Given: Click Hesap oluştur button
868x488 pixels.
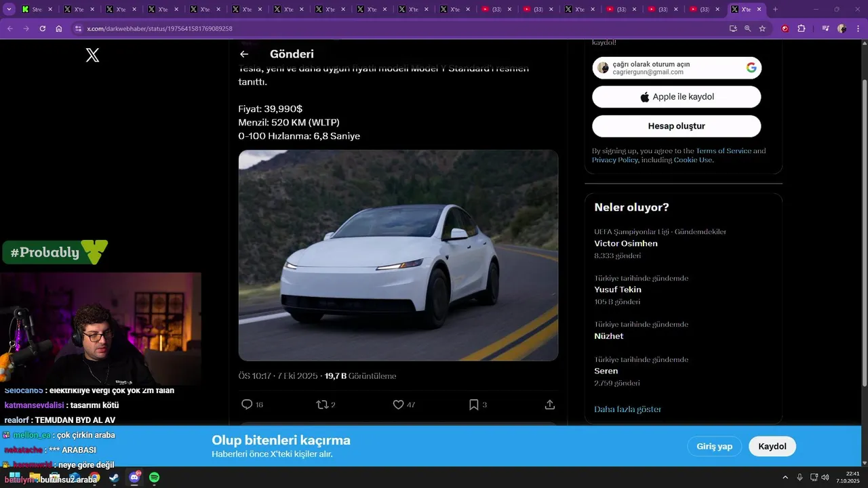Looking at the screenshot, I should click(x=677, y=126).
